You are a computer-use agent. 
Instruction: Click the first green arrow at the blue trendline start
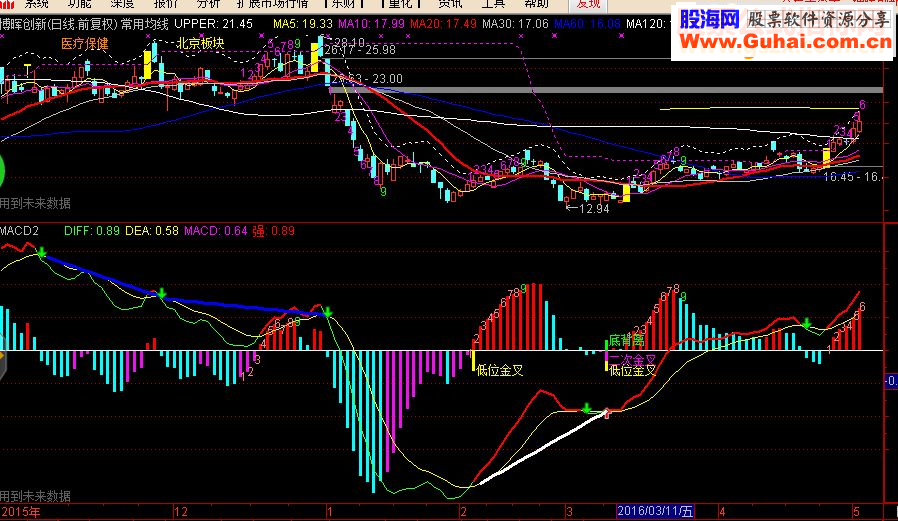(41, 252)
